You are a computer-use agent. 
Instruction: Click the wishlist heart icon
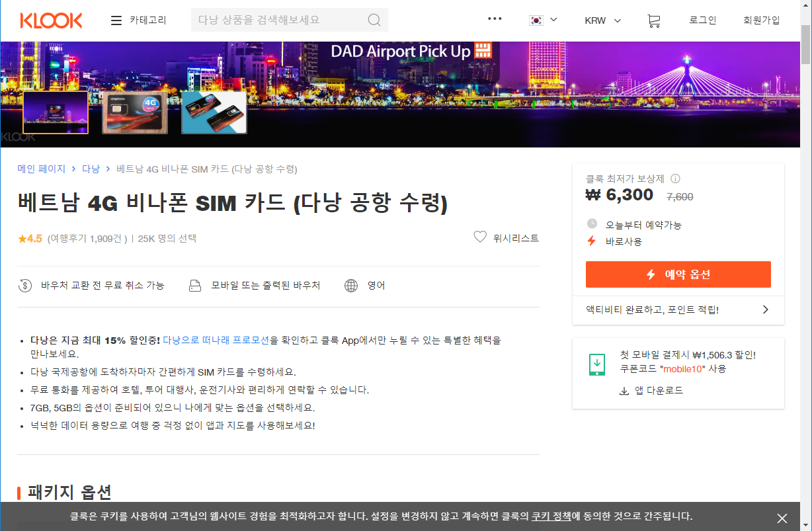(480, 237)
